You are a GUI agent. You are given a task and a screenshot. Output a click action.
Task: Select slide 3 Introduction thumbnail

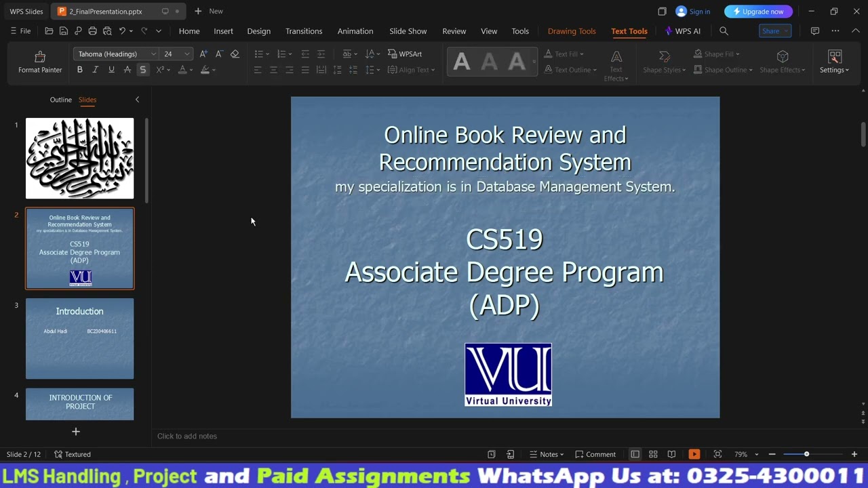click(x=80, y=339)
